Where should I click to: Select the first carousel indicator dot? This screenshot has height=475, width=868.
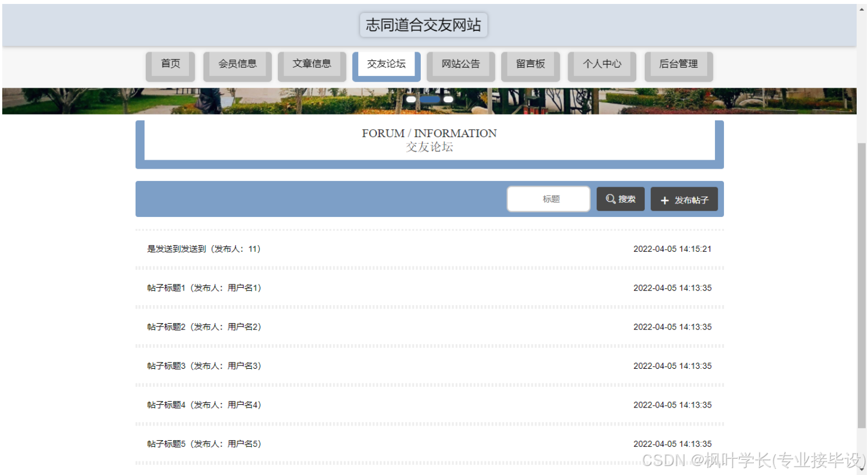411,99
